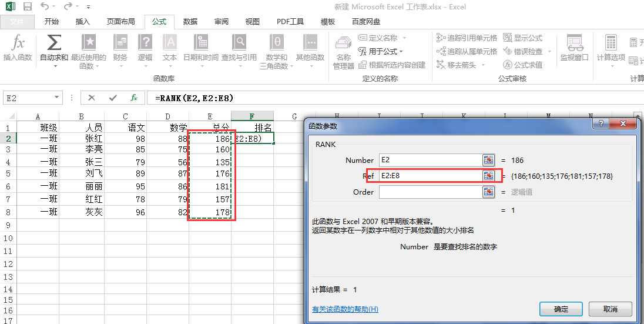Click Trace Precedents (追踪引用单元格)
The image size is (644, 324).
point(467,38)
